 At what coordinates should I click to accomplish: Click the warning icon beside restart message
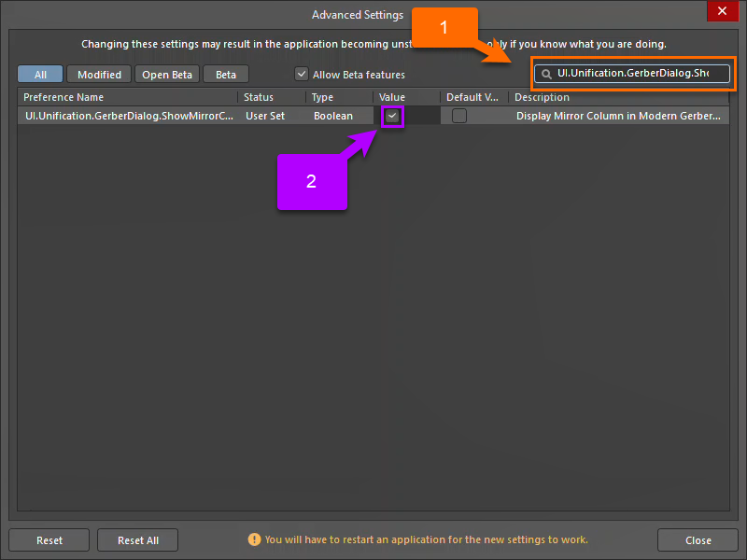(254, 539)
